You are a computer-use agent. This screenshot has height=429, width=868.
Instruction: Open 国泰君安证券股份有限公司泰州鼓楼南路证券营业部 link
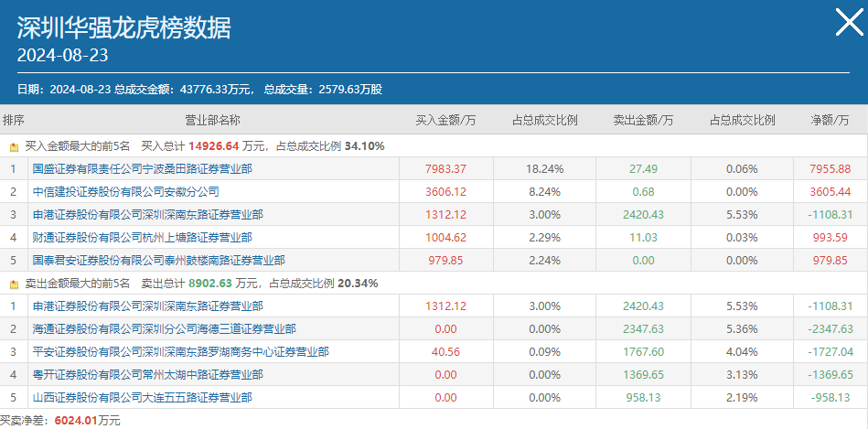159,260
